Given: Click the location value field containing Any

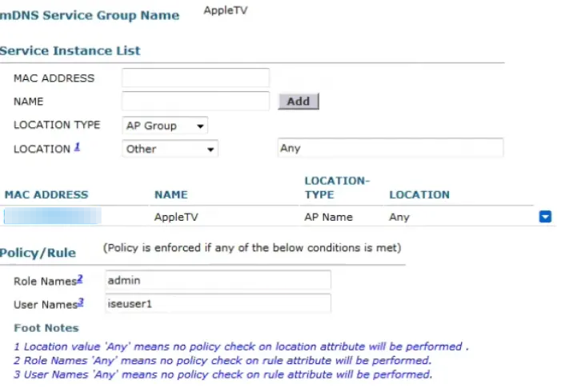Looking at the screenshot, I should [389, 148].
